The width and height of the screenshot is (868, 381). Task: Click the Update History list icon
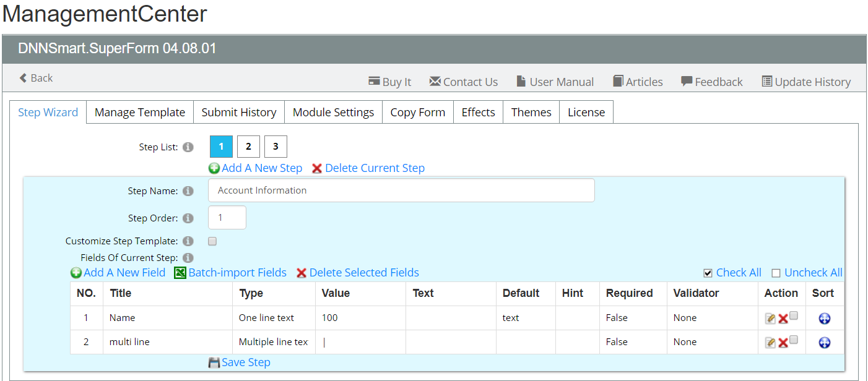pos(767,82)
